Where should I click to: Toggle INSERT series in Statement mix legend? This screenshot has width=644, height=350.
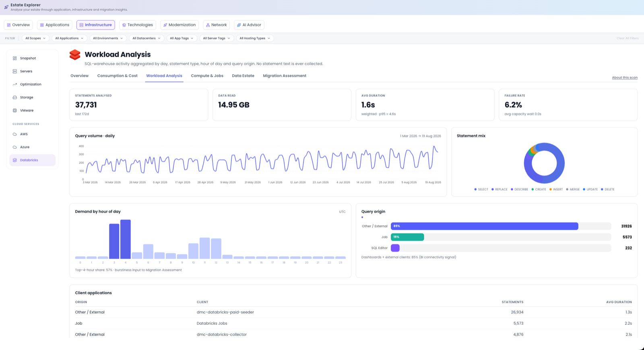[x=556, y=189]
